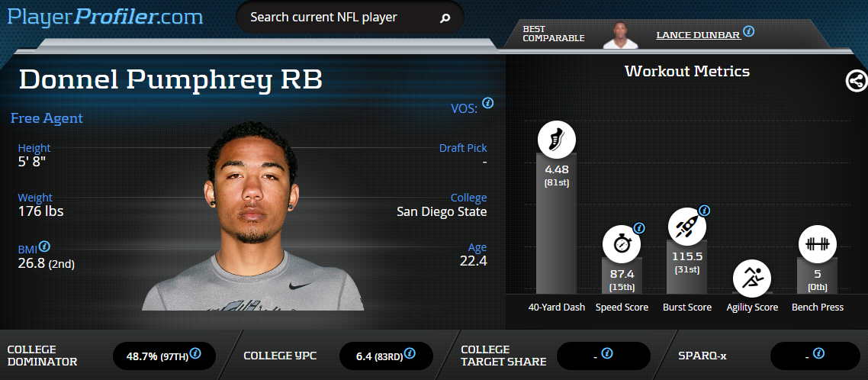Click info icon above Burst Score

pyautogui.click(x=704, y=211)
